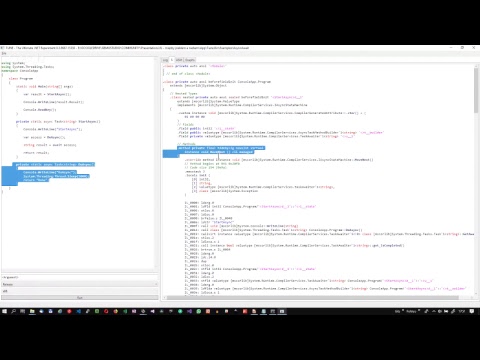Open Windows taskbar search

14,311
